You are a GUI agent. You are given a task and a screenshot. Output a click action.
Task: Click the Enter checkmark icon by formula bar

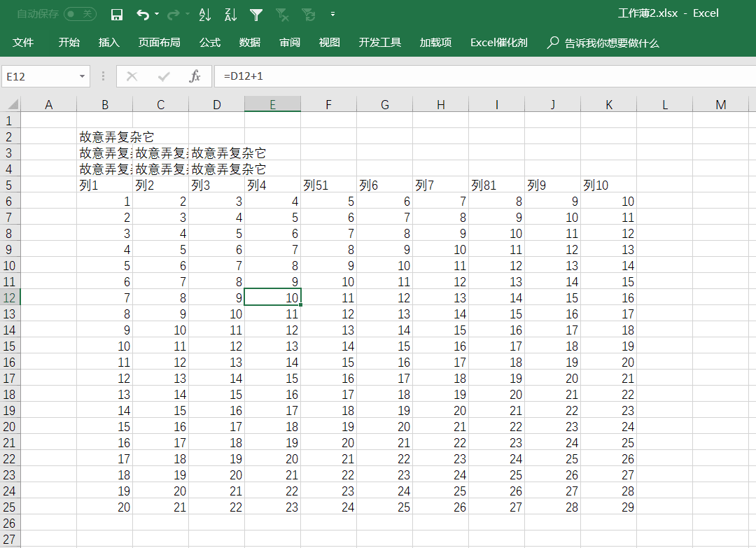coord(164,76)
